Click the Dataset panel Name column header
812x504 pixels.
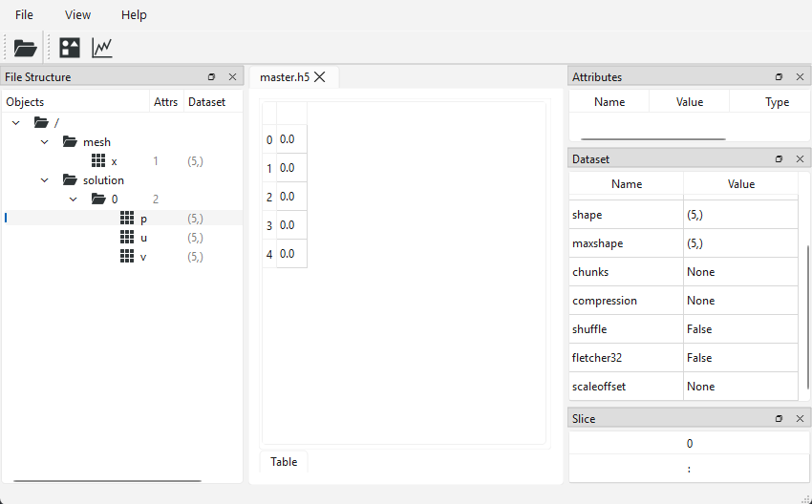click(x=627, y=183)
